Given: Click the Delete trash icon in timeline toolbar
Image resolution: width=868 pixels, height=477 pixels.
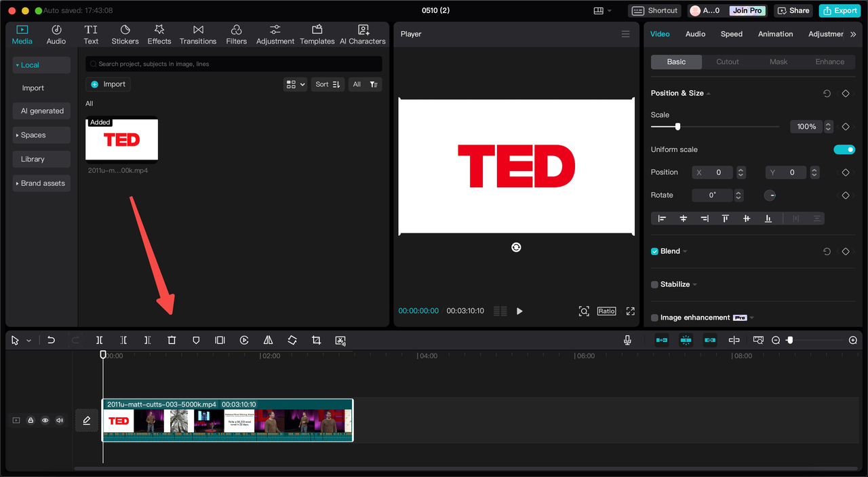Looking at the screenshot, I should pos(172,340).
